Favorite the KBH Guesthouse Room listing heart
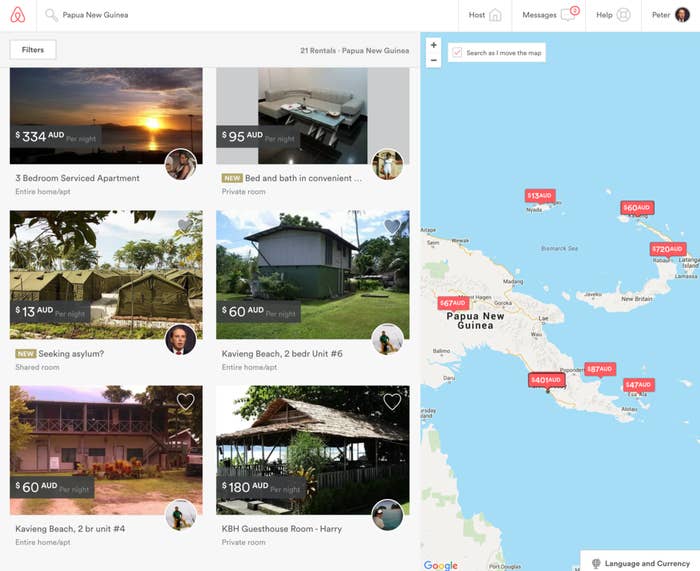Image resolution: width=700 pixels, height=571 pixels. click(x=392, y=402)
